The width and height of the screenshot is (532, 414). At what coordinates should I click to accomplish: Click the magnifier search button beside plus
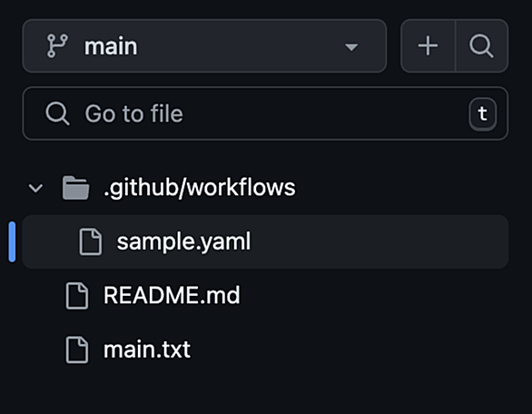[481, 45]
